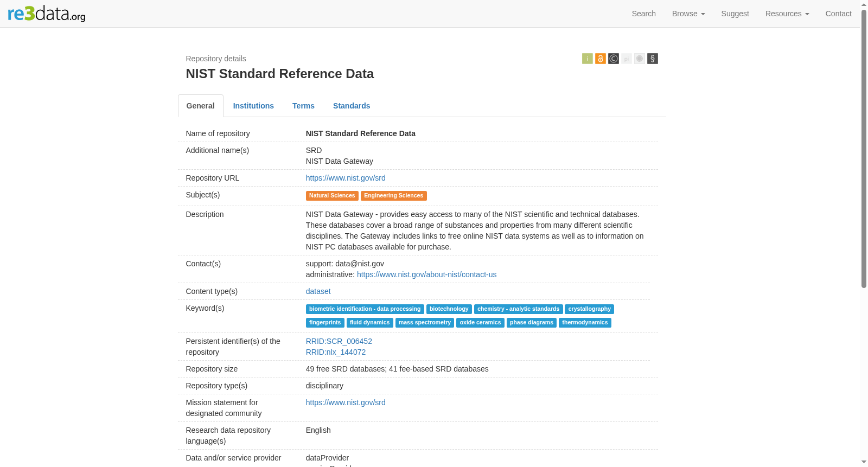Open the Search page in navbar
The height and width of the screenshot is (467, 868).
point(644,14)
